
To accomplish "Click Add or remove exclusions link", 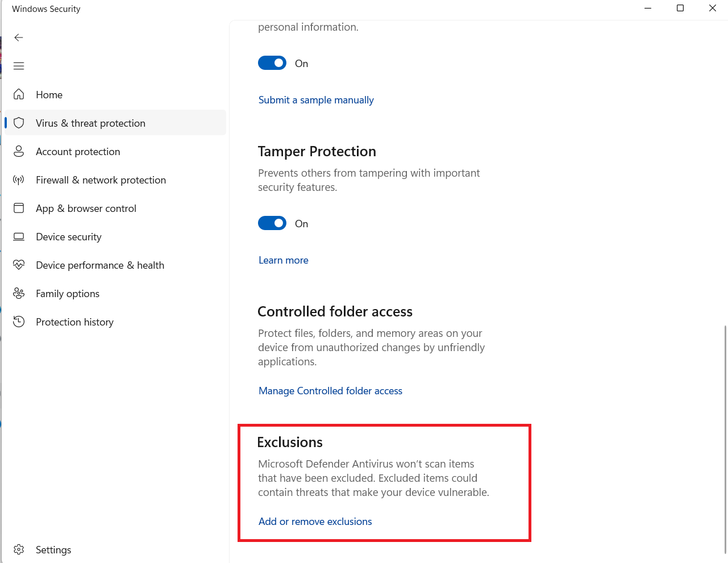I will coord(315,522).
